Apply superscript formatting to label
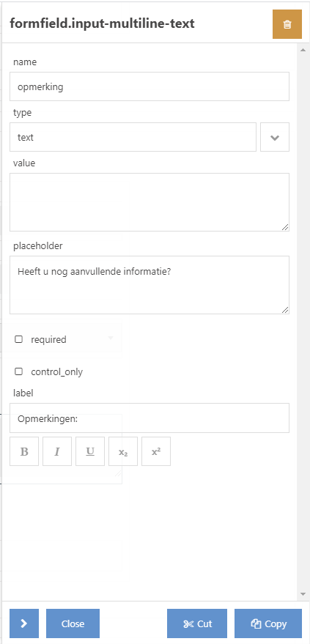The image size is (310, 644). coord(156,451)
